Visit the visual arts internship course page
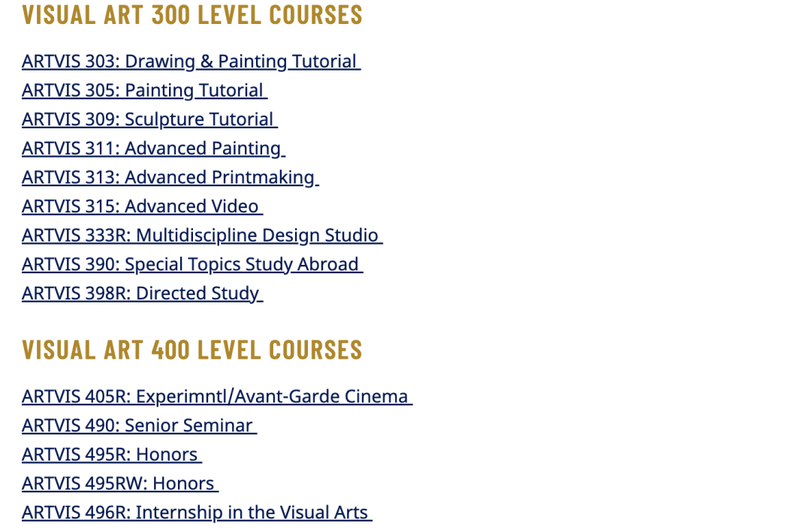This screenshot has height=532, width=811. pyautogui.click(x=197, y=513)
